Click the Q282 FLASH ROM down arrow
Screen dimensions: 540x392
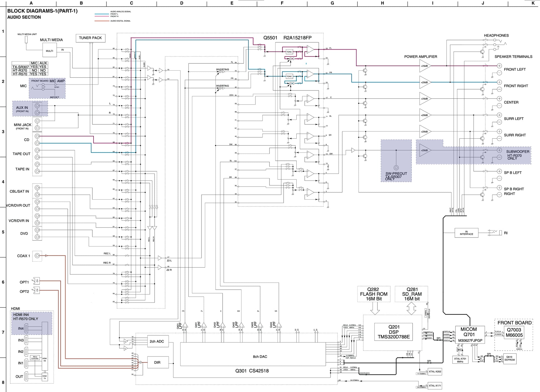[x=375, y=308]
